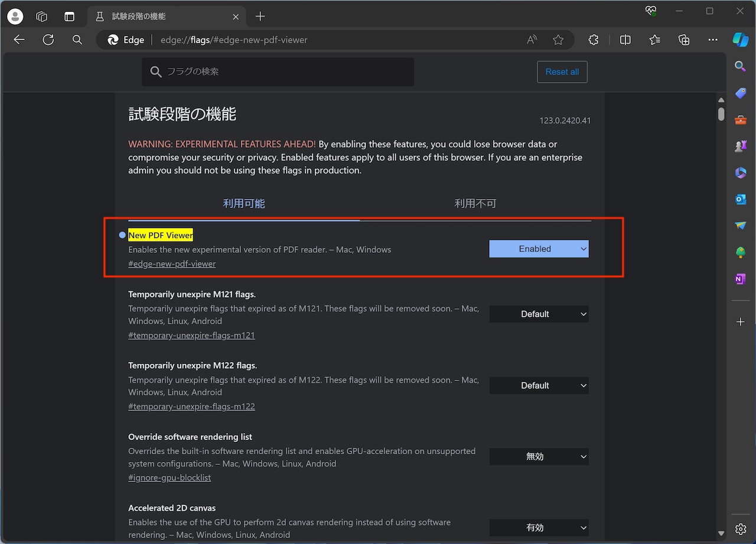Open Settings and more ellipsis menu
756x544 pixels.
tap(713, 40)
